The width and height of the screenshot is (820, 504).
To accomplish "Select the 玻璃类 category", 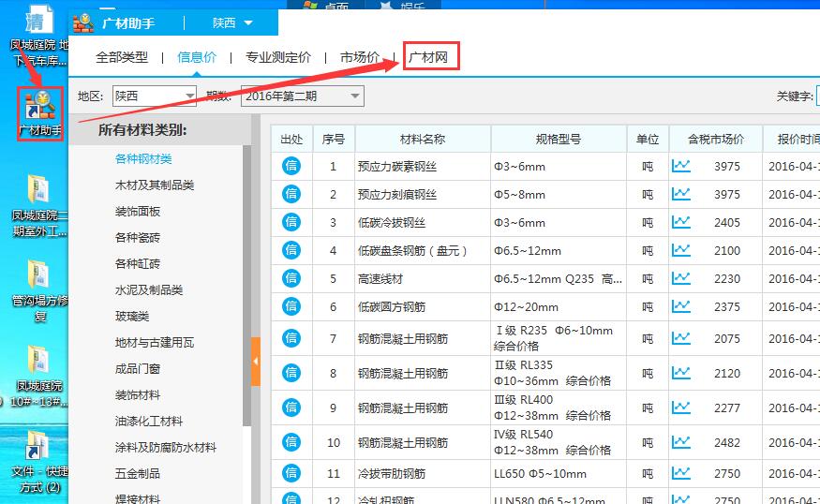I will [132, 317].
